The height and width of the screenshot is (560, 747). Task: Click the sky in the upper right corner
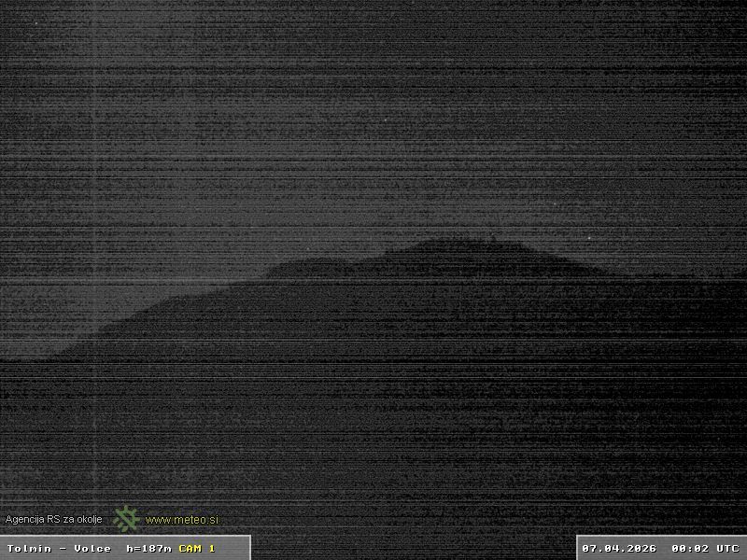pos(691,47)
